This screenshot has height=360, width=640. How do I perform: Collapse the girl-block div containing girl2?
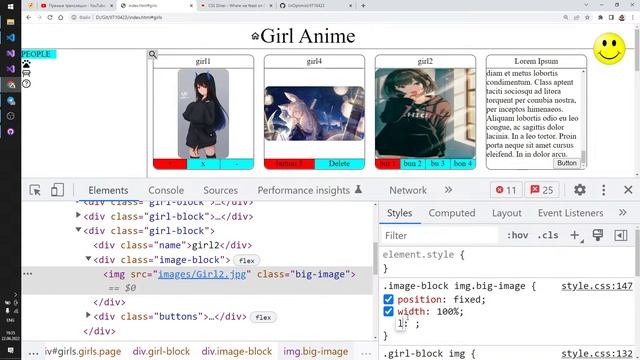click(78, 230)
